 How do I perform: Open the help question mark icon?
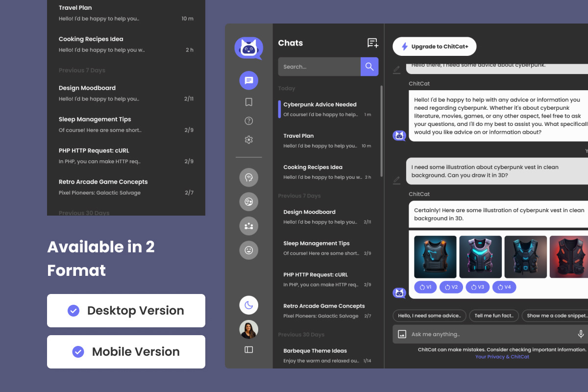248,121
